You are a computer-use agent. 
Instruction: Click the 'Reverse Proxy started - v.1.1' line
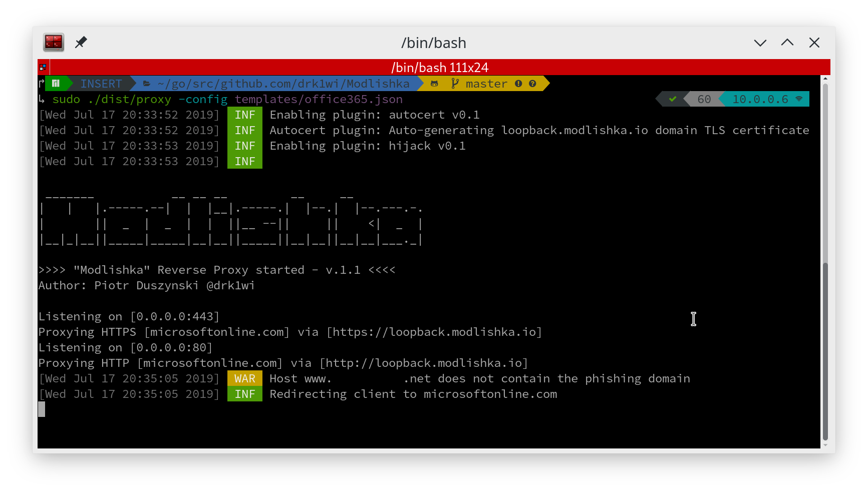(x=217, y=270)
